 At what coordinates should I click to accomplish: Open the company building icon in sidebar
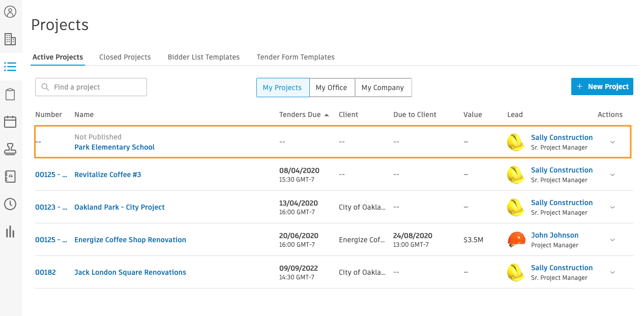[x=10, y=39]
